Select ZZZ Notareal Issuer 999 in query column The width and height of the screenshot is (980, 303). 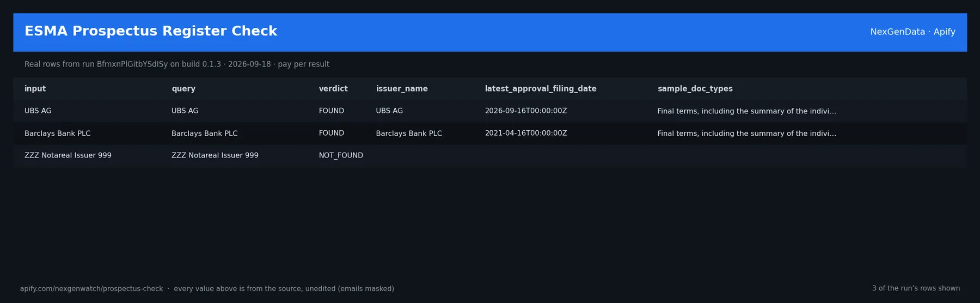coord(215,156)
